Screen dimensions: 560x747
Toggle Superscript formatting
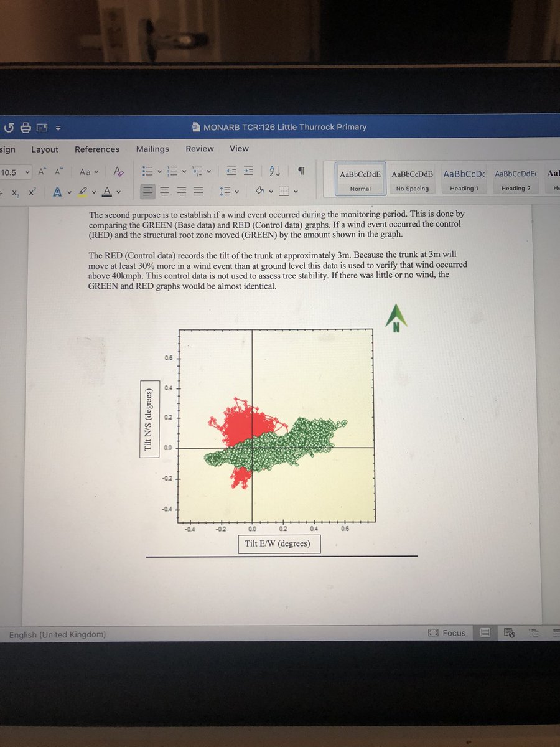32,192
